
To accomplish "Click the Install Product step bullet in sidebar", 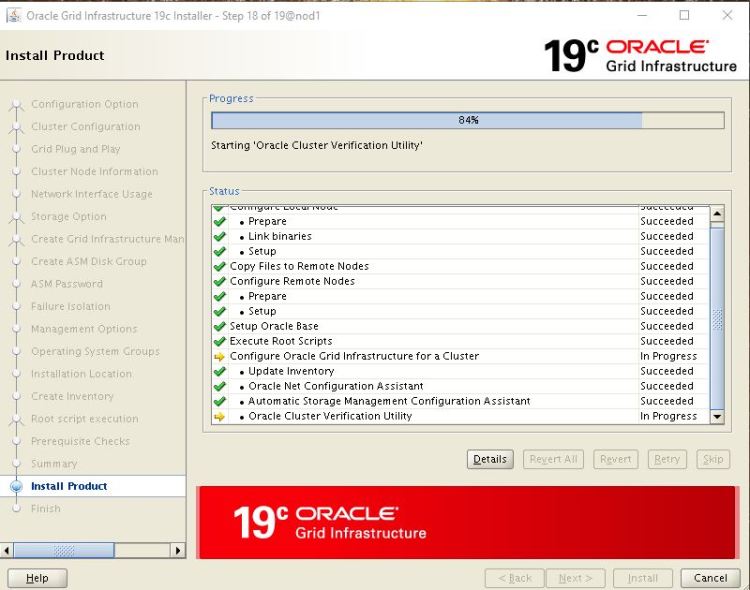I will point(16,486).
